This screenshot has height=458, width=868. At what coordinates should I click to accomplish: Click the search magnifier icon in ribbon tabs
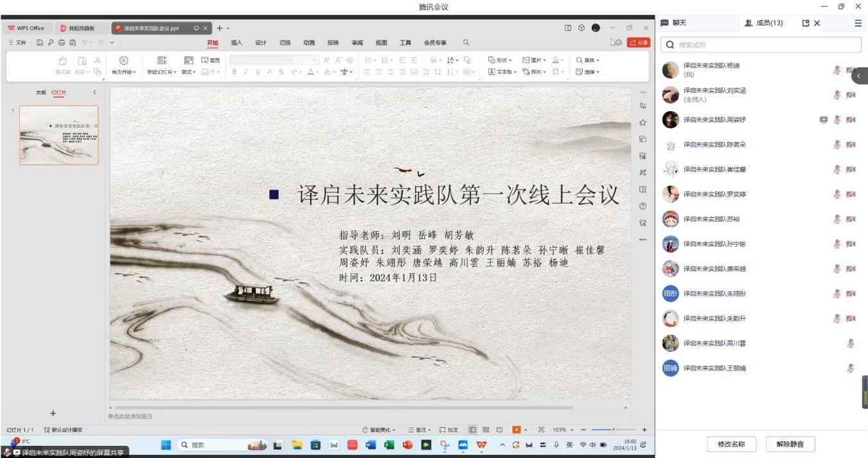point(466,43)
